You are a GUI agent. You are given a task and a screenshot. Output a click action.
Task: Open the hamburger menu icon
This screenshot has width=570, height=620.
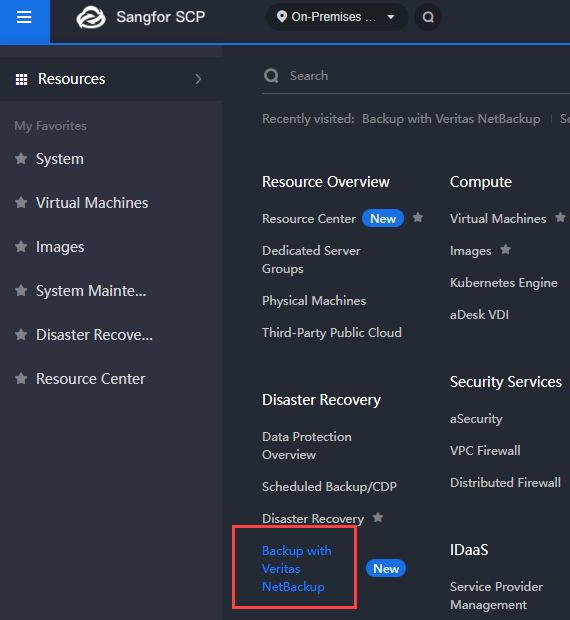tap(24, 17)
